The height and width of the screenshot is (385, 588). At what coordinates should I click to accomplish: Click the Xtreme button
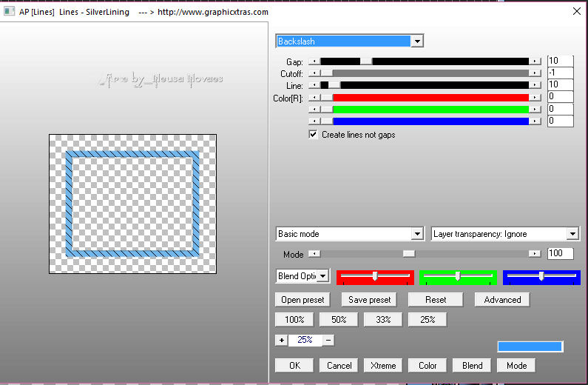383,366
